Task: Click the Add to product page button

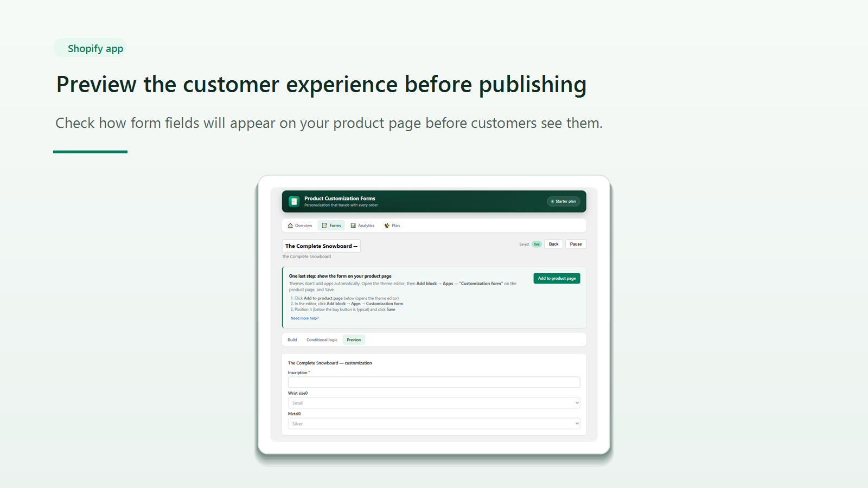Action: coord(557,278)
